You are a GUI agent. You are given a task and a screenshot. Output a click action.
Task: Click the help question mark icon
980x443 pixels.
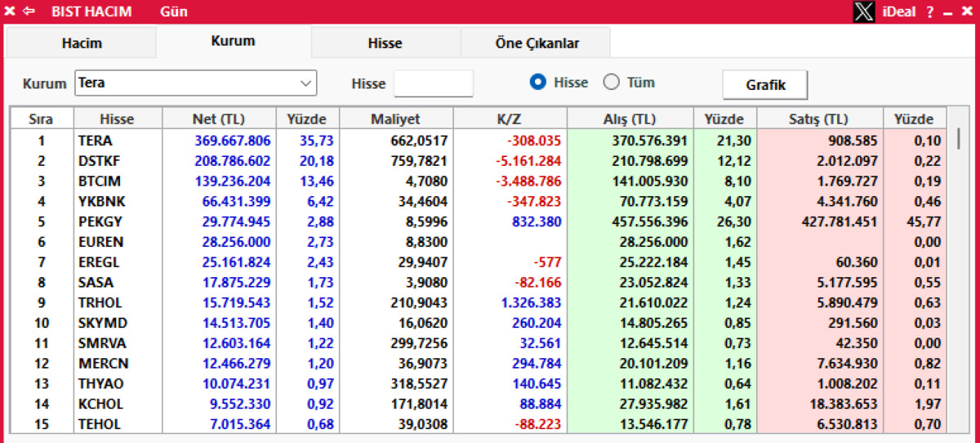[x=930, y=11]
